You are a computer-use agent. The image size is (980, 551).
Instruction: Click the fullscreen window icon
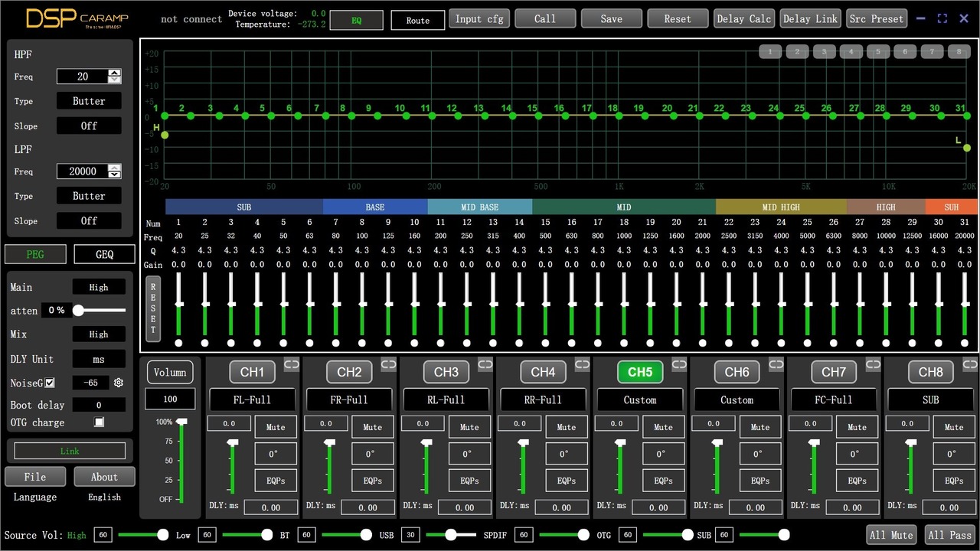tap(942, 18)
